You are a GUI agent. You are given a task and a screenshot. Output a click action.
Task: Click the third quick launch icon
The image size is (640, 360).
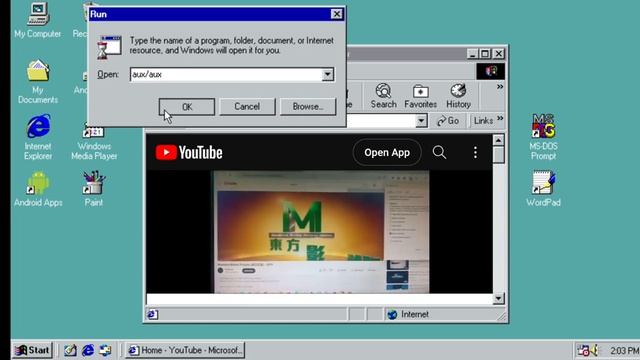105,350
